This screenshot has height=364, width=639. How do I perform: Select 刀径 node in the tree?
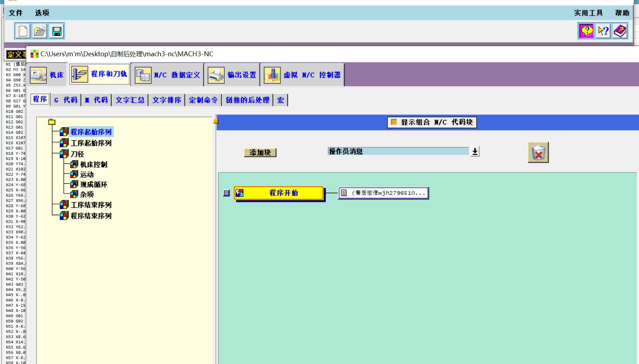[77, 154]
